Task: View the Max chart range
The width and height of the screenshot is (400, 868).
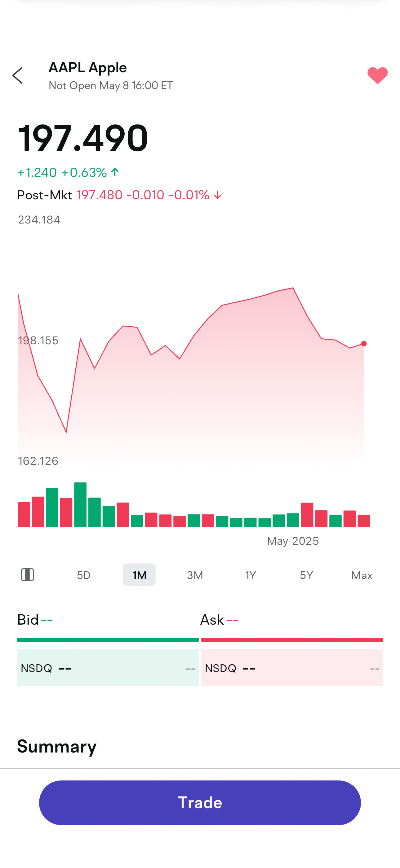Action: [362, 575]
